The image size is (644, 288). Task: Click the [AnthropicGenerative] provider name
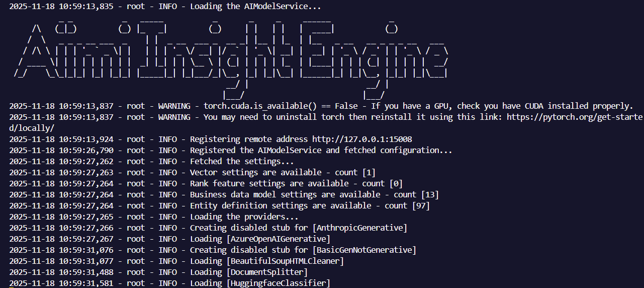360,228
